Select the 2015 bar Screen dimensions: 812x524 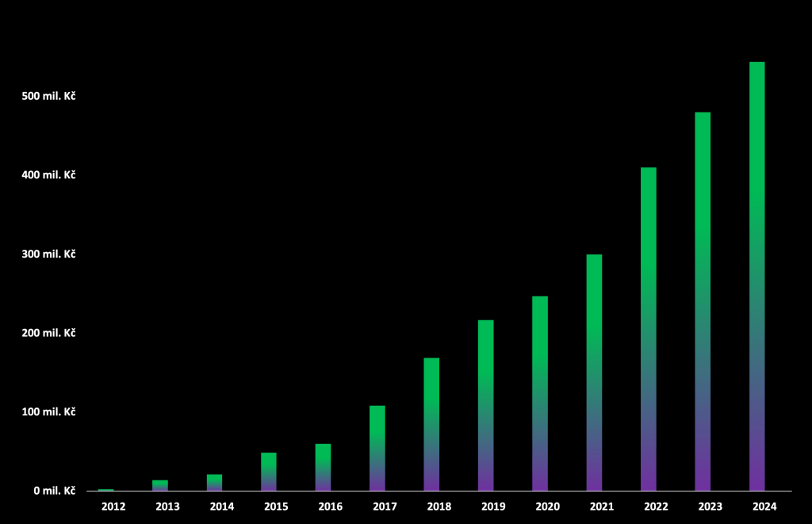pos(269,472)
